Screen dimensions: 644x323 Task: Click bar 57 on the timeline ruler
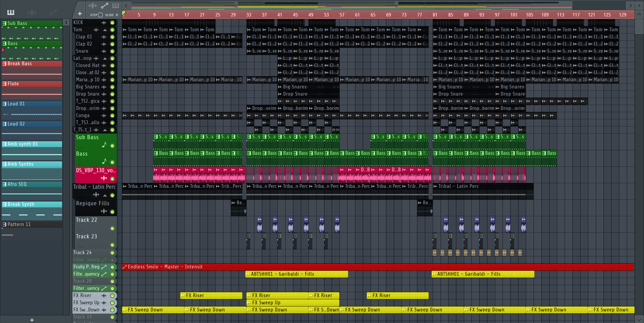click(342, 15)
